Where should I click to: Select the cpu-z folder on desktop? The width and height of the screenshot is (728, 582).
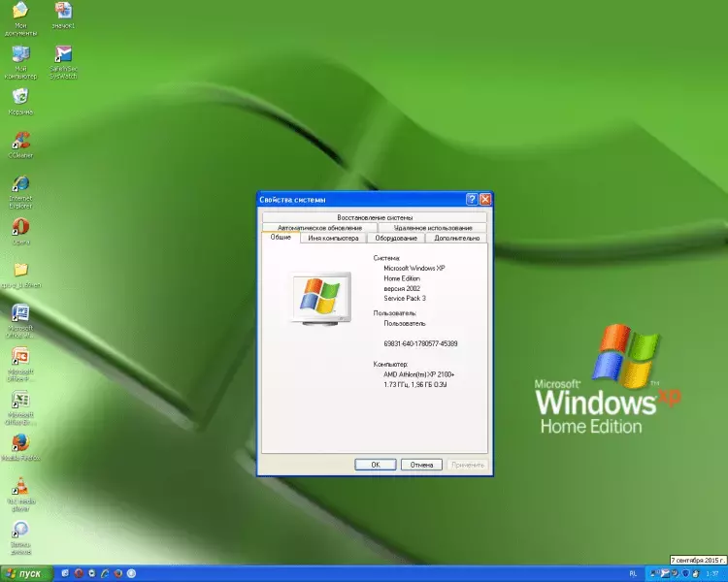click(20, 275)
